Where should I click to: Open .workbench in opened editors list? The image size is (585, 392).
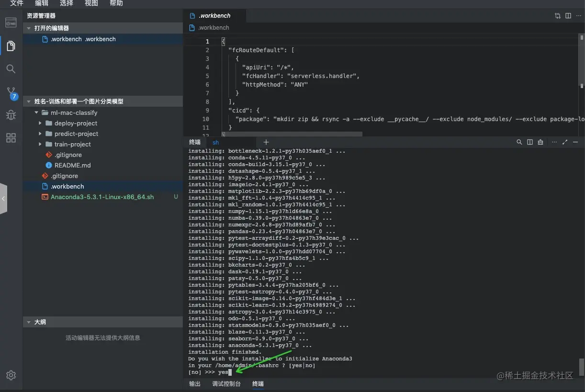[103, 39]
